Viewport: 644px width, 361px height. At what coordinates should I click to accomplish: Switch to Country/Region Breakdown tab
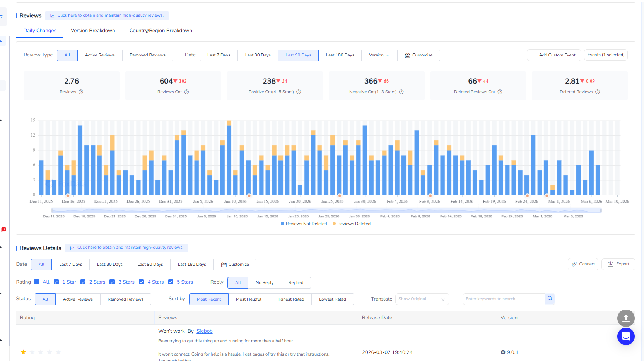pyautogui.click(x=161, y=31)
